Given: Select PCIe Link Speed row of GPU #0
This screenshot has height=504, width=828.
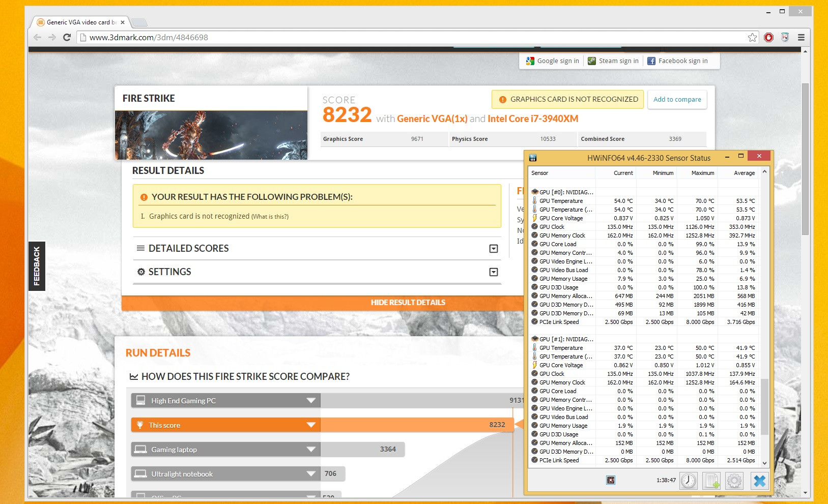Looking at the screenshot, I should tap(644, 322).
